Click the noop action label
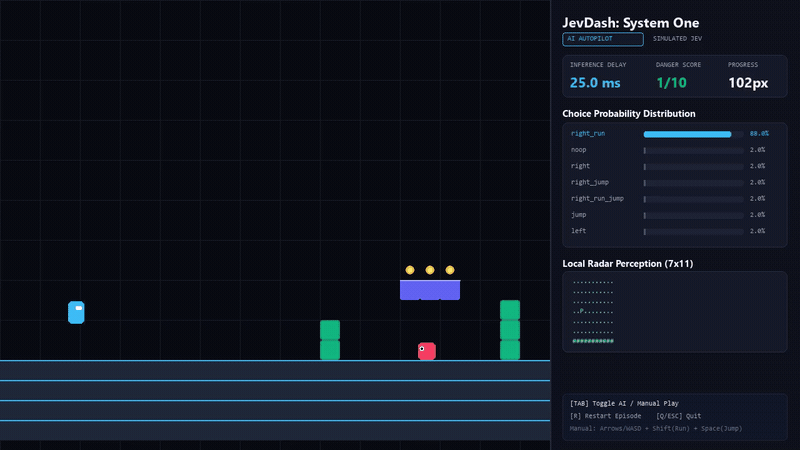 click(x=579, y=150)
